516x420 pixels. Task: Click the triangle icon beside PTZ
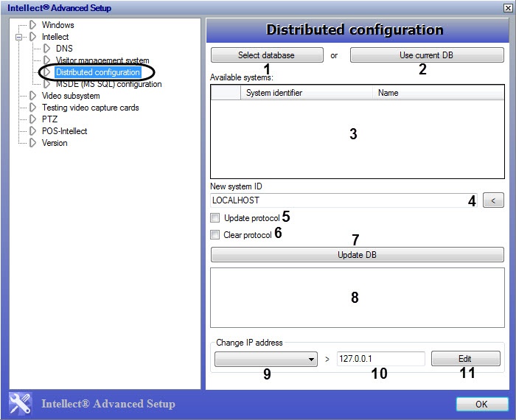pyautogui.click(x=32, y=119)
